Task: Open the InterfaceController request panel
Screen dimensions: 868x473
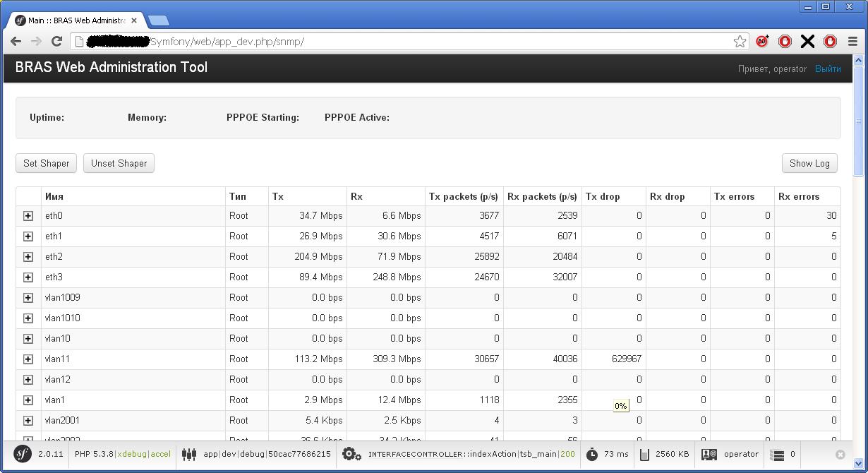Action: pos(459,454)
